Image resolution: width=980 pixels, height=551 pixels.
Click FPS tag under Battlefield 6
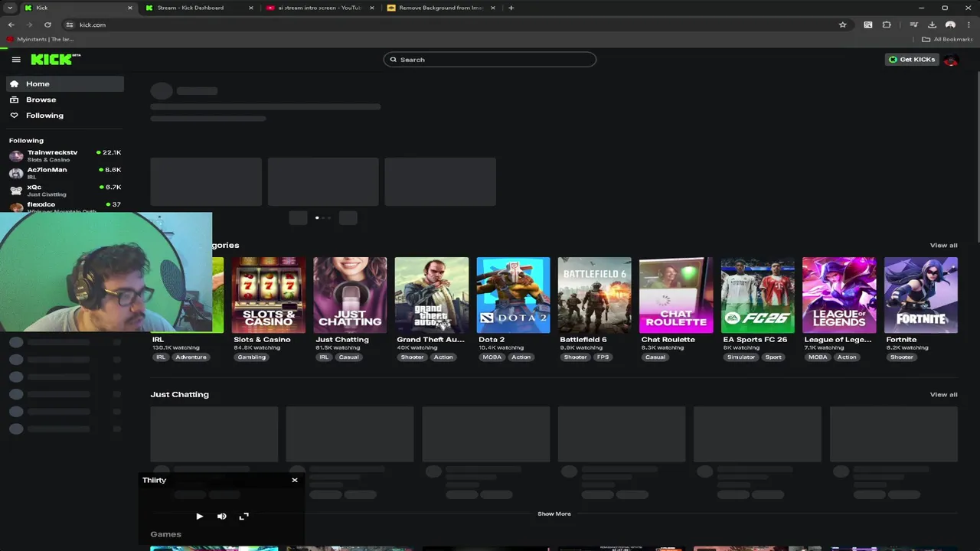tap(603, 357)
